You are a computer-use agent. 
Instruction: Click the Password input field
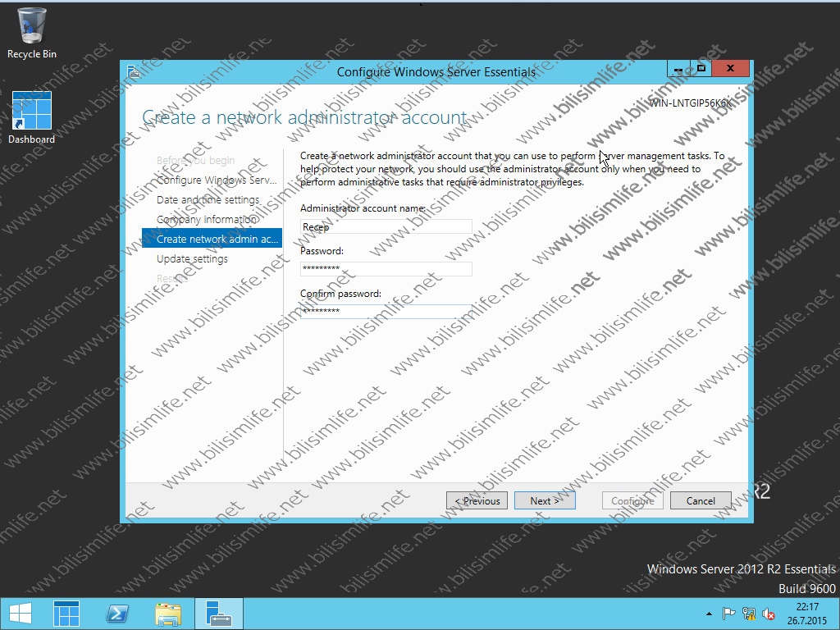[x=386, y=268]
